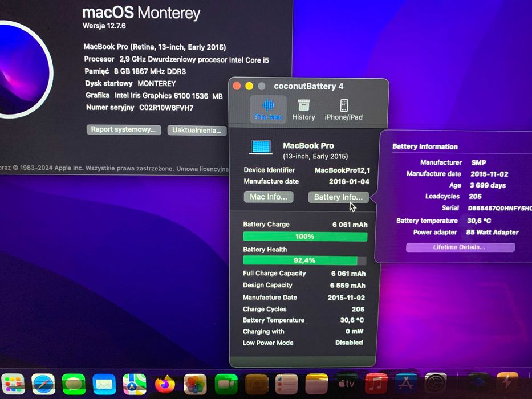Click MacBook Pro (Retina, 13-inch, Early 2015) text
This screenshot has height=399, width=532.
(x=155, y=47)
